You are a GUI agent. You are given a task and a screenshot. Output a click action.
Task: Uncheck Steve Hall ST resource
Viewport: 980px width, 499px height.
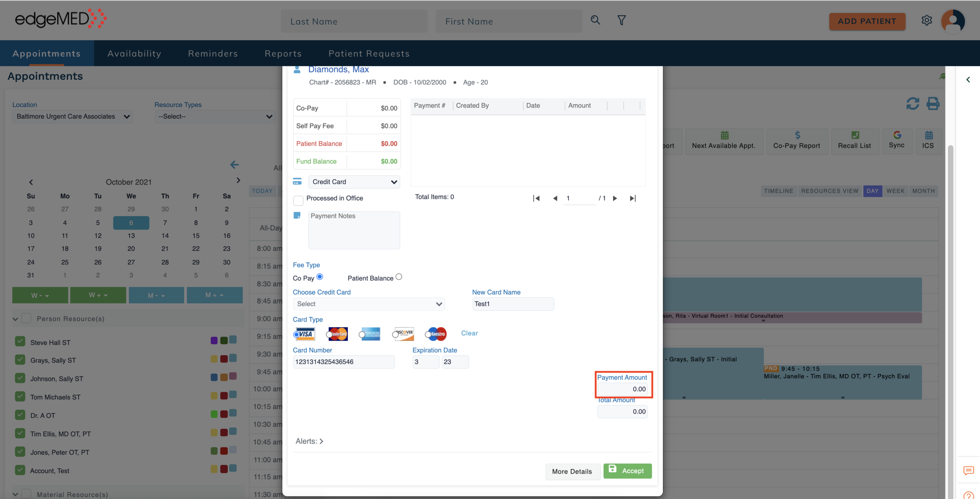pos(20,341)
